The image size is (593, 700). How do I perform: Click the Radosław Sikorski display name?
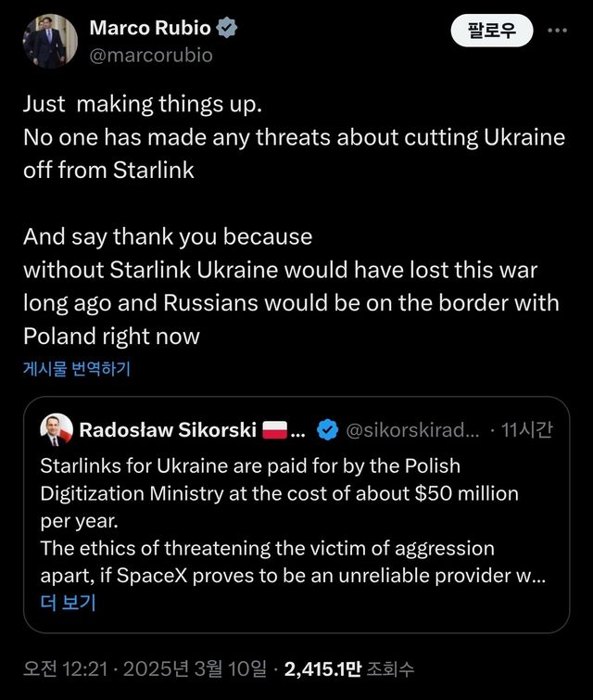167,430
